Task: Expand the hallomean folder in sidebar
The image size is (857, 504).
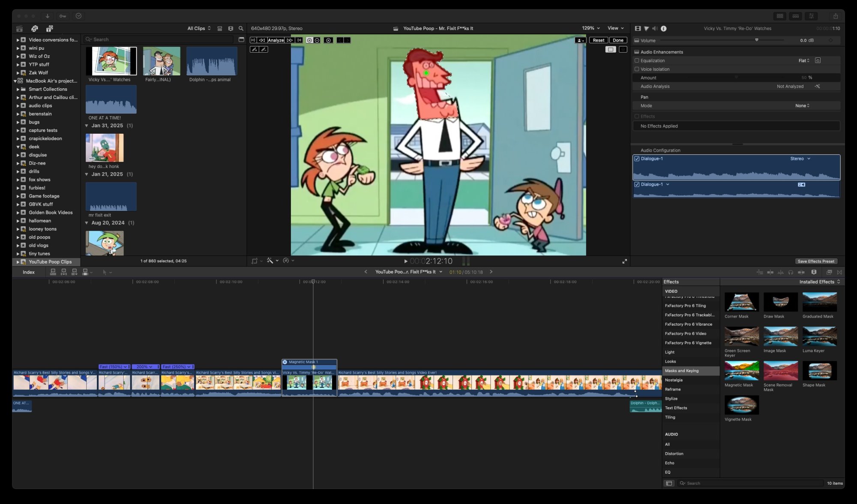Action: coord(18,221)
